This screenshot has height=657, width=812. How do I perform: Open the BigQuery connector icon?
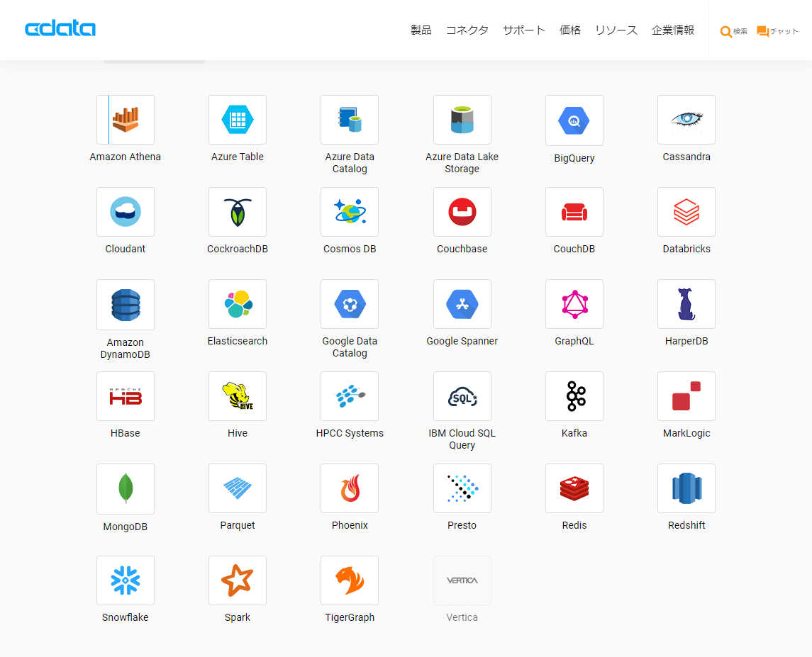574,120
